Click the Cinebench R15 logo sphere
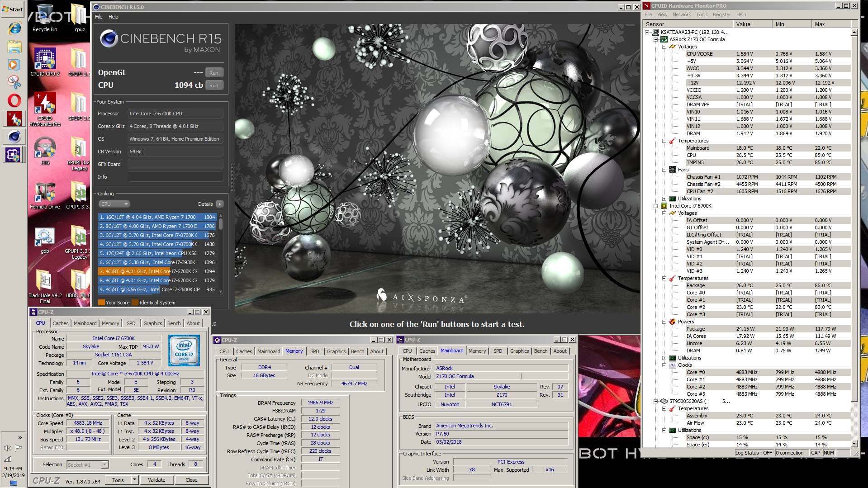This screenshot has height=488, width=868. coord(109,38)
